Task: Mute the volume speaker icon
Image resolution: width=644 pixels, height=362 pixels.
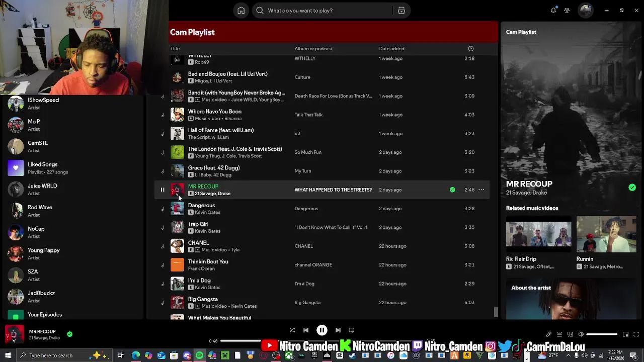Action: click(581, 334)
